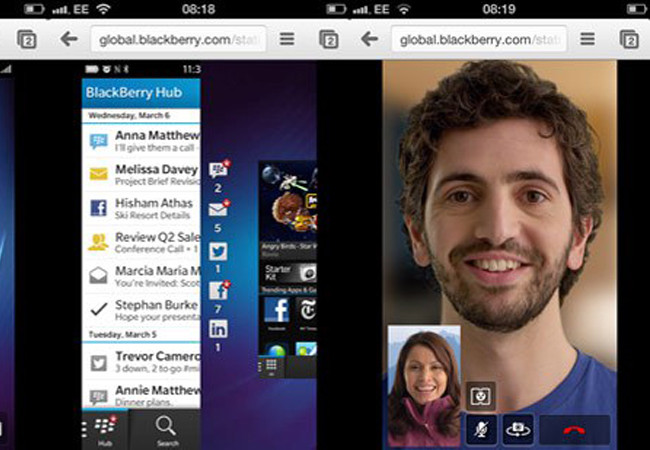Tap the LinkedIn notification icon showing 1
Screen dimensions: 650x450
point(218,329)
